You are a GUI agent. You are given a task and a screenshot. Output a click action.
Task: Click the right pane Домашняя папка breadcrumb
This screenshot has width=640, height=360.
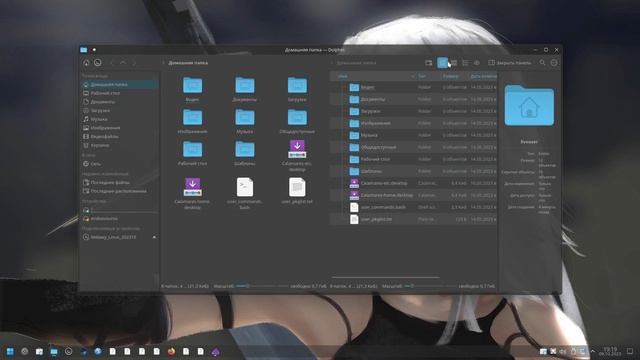356,63
